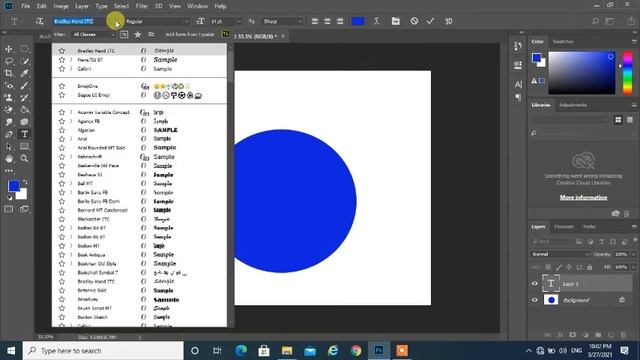This screenshot has width=640, height=360.
Task: Center text in options bar
Action: 327,21
